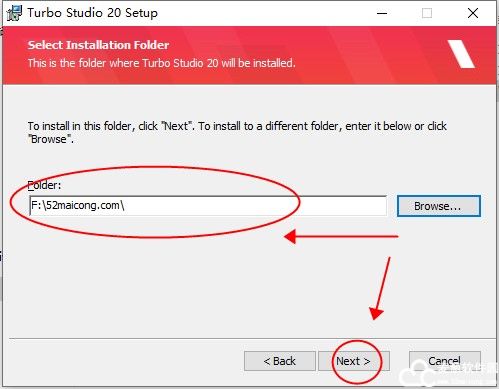The height and width of the screenshot is (389, 499).
Task: Click the diagonal red arrow pointing to Next
Action: click(x=380, y=288)
